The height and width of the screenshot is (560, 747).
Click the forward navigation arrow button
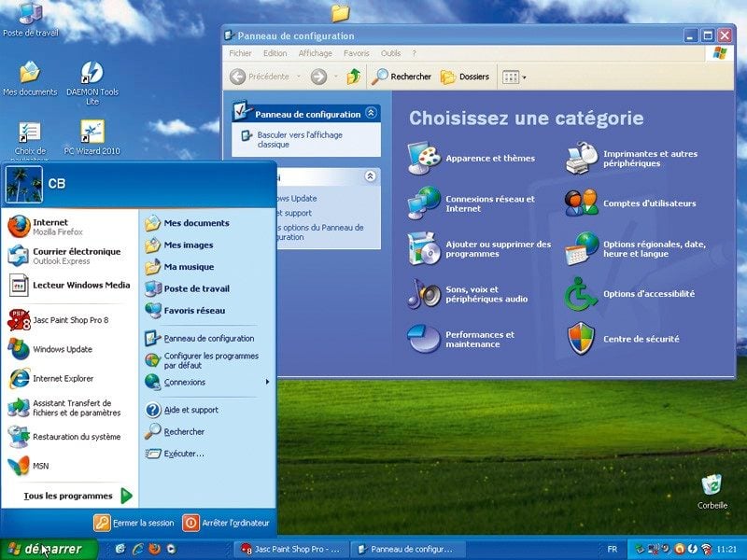click(318, 77)
